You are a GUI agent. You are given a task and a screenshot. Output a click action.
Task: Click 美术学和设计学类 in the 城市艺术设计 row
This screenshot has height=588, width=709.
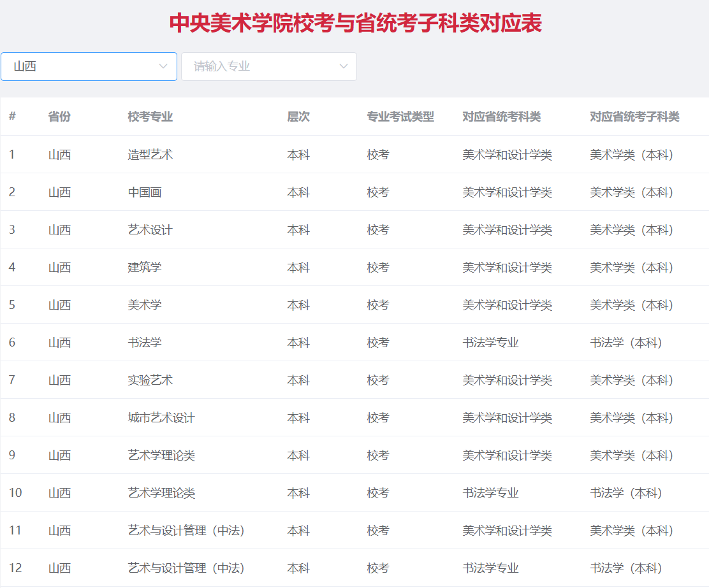[507, 417]
